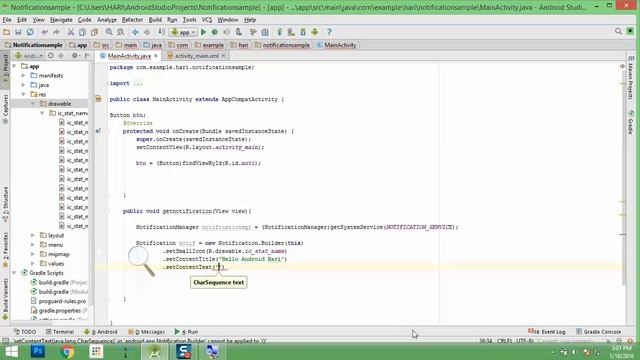Click the Find magnifier icon
Image resolution: width=640 pixels, height=360 pixels.
tap(109, 32)
